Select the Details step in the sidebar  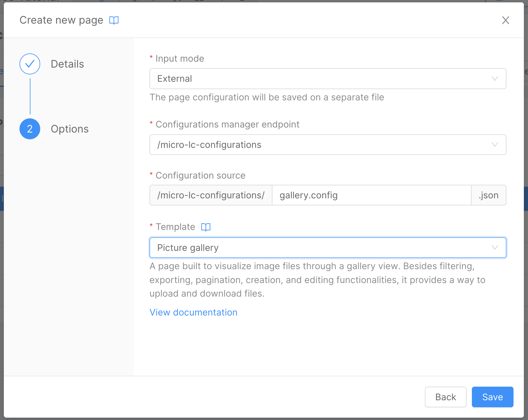pos(67,64)
